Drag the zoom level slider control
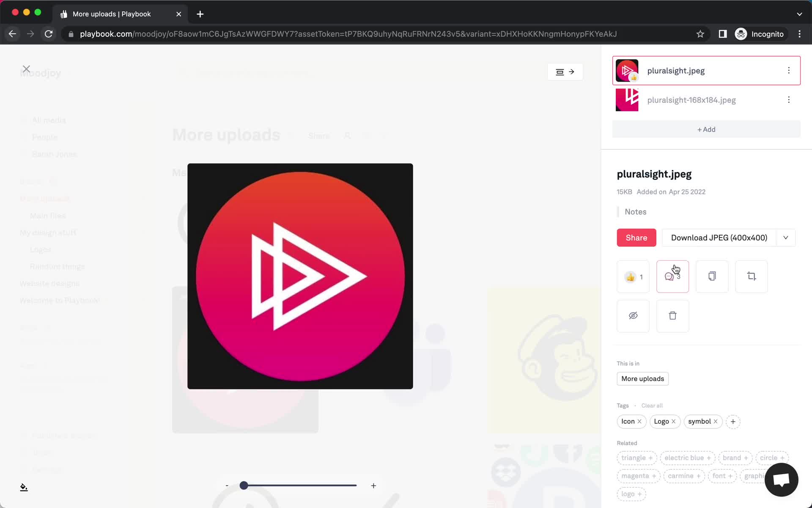Screen dimensions: 812x508 pos(244,485)
